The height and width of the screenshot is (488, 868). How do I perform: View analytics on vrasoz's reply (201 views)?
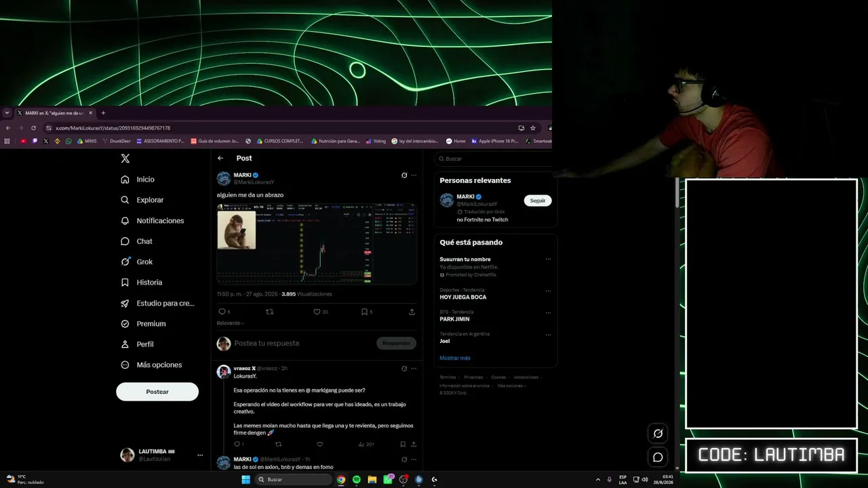366,445
